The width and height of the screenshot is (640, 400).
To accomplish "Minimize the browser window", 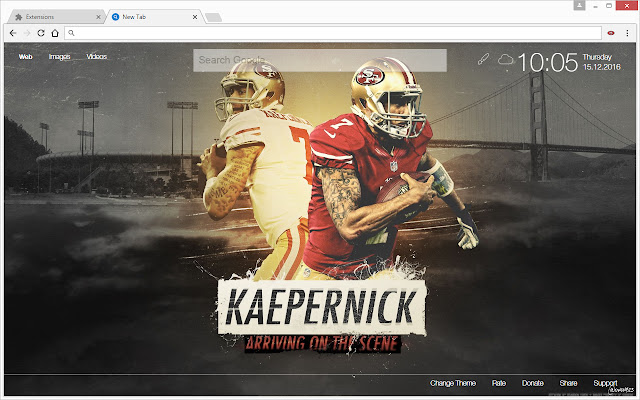I will pos(596,6).
